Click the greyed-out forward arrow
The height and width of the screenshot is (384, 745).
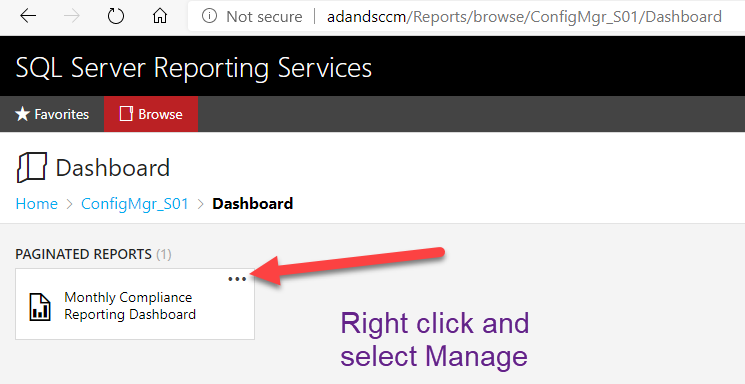tap(72, 17)
